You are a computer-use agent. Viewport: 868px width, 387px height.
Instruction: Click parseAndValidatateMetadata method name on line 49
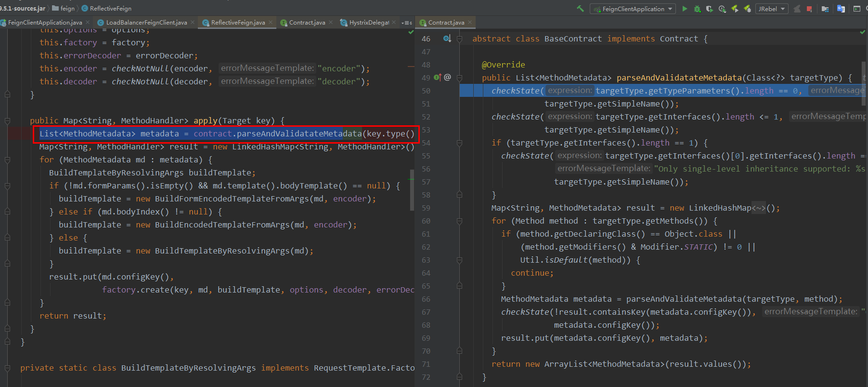click(679, 78)
